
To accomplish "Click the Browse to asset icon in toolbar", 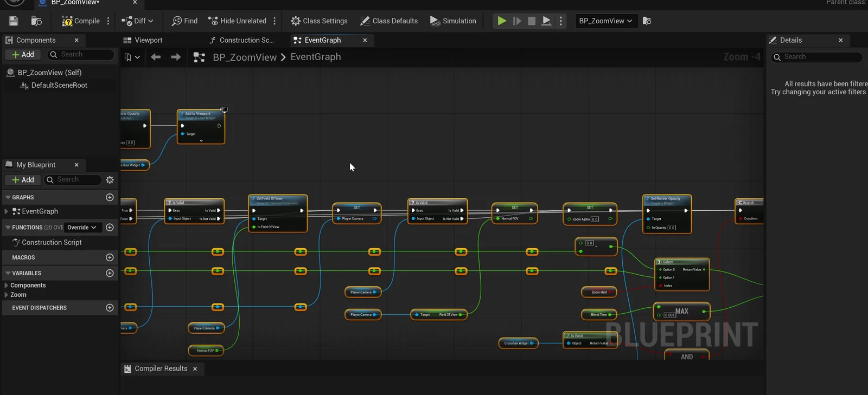I will click(36, 21).
